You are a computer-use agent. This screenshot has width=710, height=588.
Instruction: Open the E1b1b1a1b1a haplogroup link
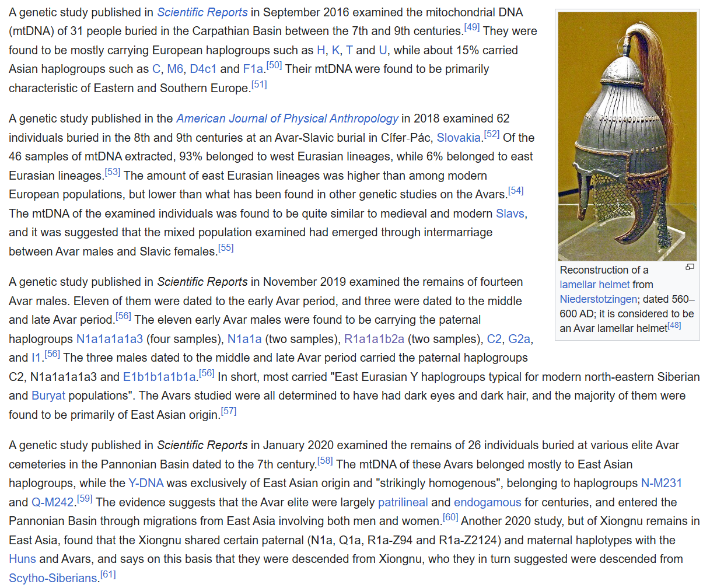[159, 377]
